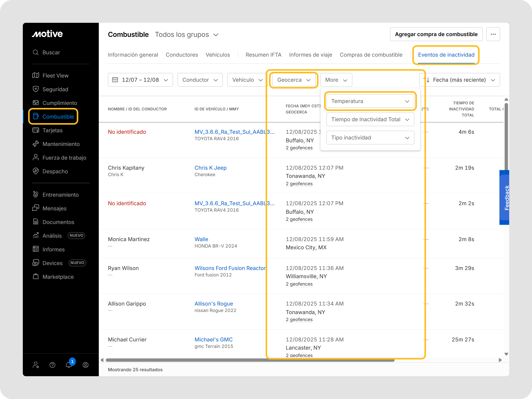The height and width of the screenshot is (399, 532).
Task: Open Tarjetas section in sidebar
Action: pos(52,130)
